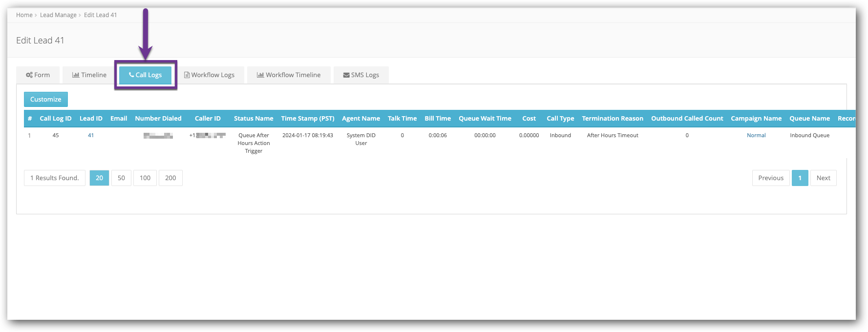Click the gears icon on Form tab
This screenshot has height=332, width=868.
click(29, 75)
